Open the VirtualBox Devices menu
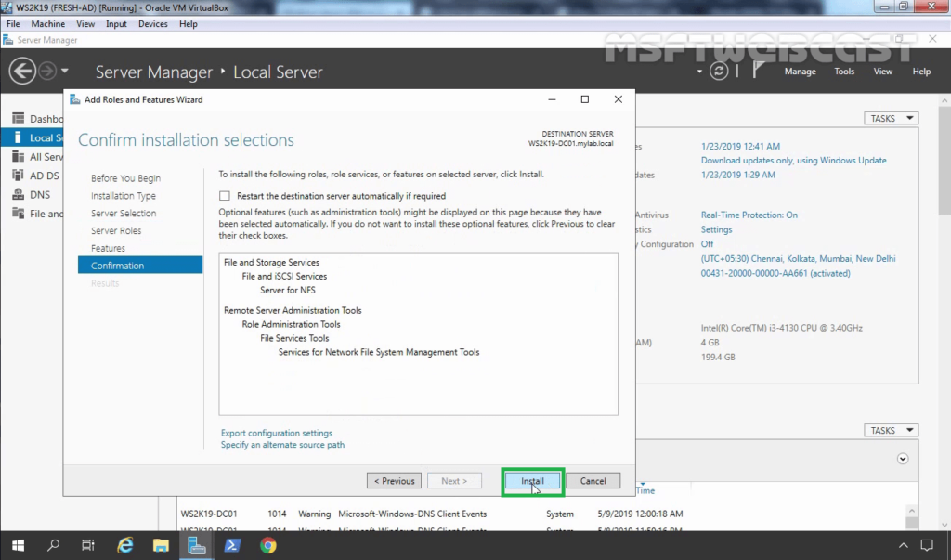This screenshot has width=951, height=560. (x=153, y=24)
